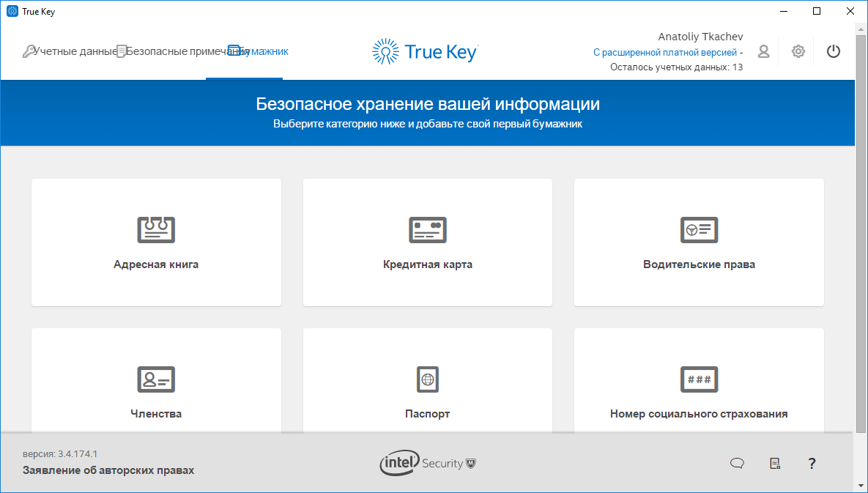
Task: Switch to the Безопасные примечания tab
Action: click(179, 51)
